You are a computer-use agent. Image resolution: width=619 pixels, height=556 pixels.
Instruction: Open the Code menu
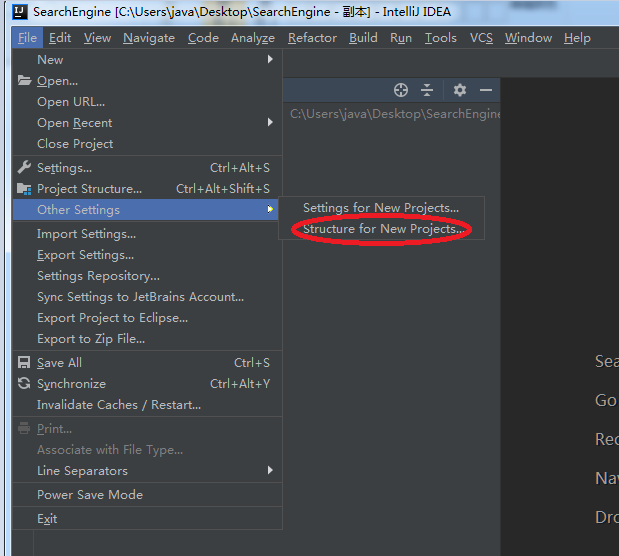pyautogui.click(x=203, y=38)
